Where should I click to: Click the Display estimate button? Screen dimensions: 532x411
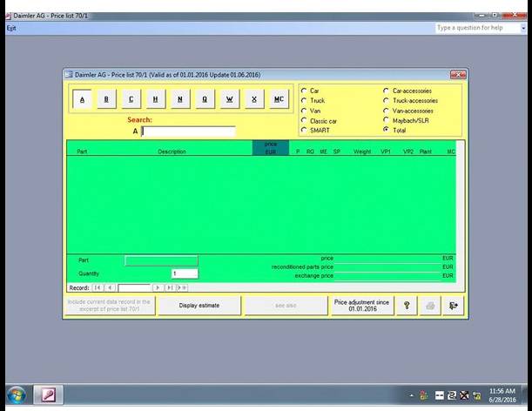[x=199, y=306]
